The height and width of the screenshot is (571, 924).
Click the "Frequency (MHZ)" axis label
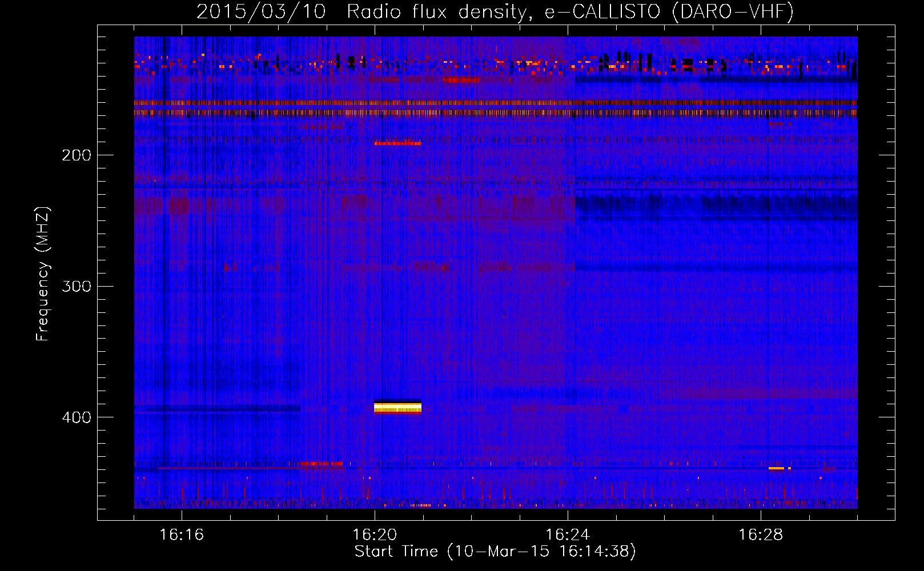(x=43, y=274)
